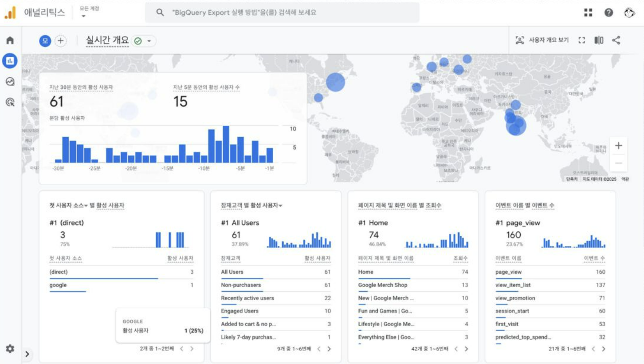Select the Non-purchasers row

point(276,285)
